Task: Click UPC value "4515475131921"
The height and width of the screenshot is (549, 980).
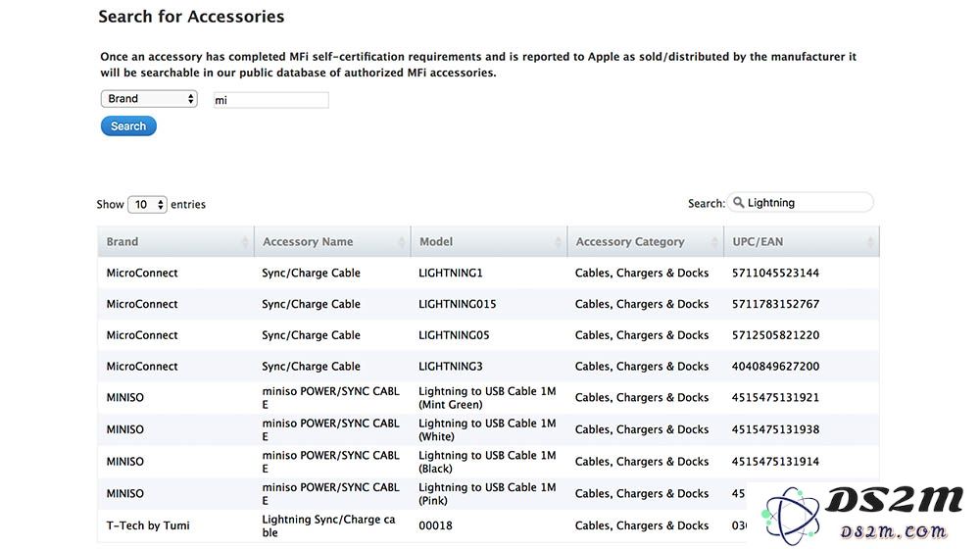Action: pos(775,398)
